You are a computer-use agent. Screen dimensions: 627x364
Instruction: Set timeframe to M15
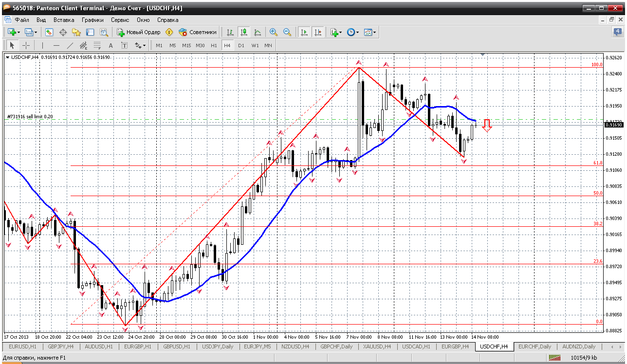186,45
